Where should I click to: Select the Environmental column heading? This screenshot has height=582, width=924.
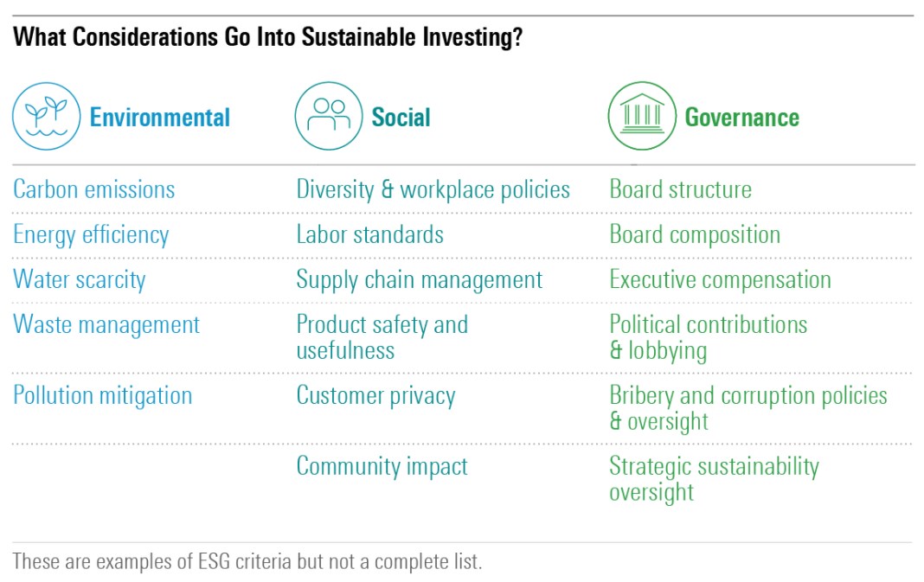pos(160,118)
